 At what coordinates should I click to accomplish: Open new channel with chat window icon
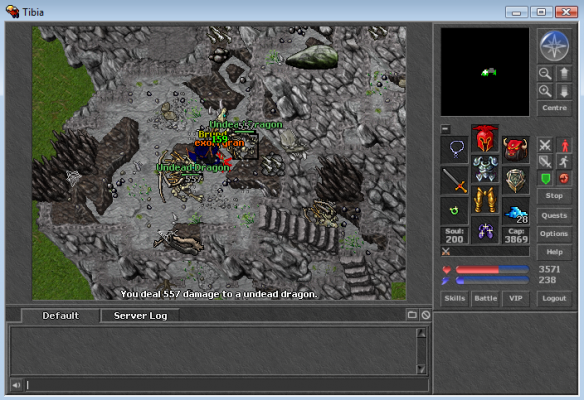tap(412, 315)
